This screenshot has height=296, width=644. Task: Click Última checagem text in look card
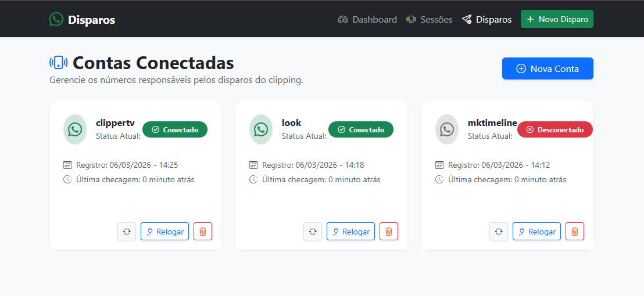(x=321, y=179)
